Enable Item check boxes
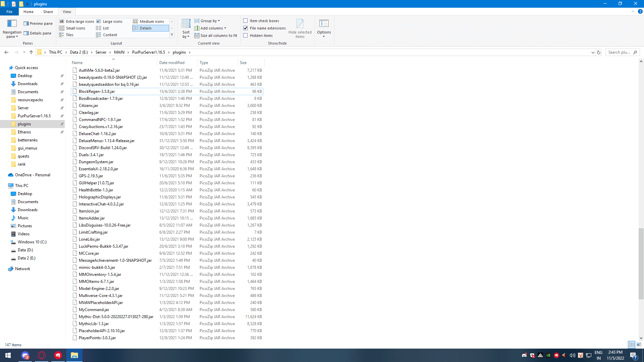Image resolution: width=644 pixels, height=362 pixels. 246,21
